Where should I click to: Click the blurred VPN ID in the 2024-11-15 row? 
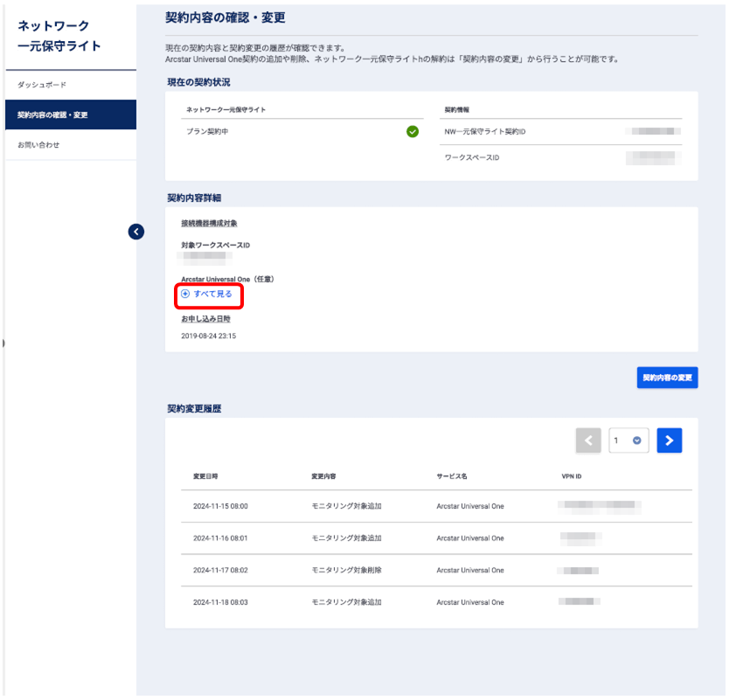click(600, 507)
